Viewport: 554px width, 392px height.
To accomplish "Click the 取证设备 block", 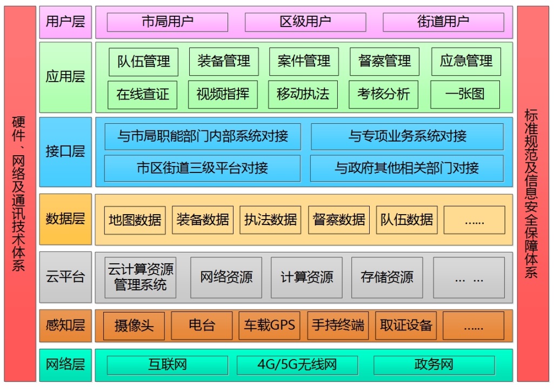I will click(x=406, y=325).
